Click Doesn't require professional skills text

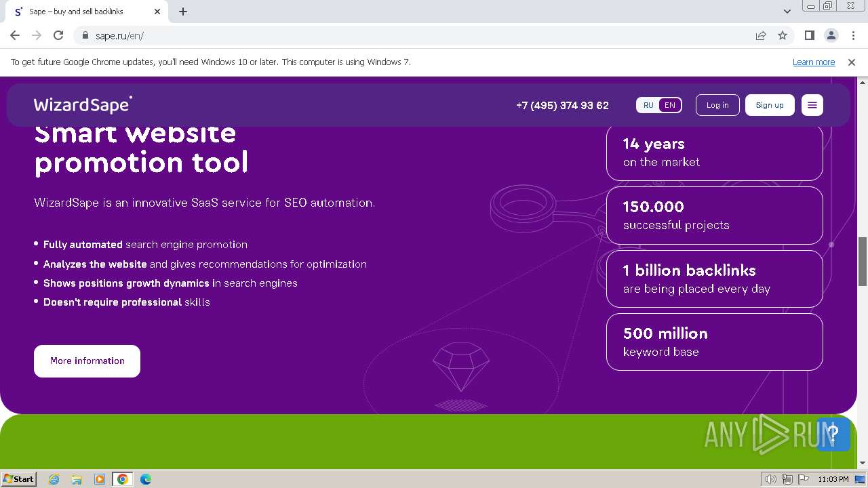point(127,302)
